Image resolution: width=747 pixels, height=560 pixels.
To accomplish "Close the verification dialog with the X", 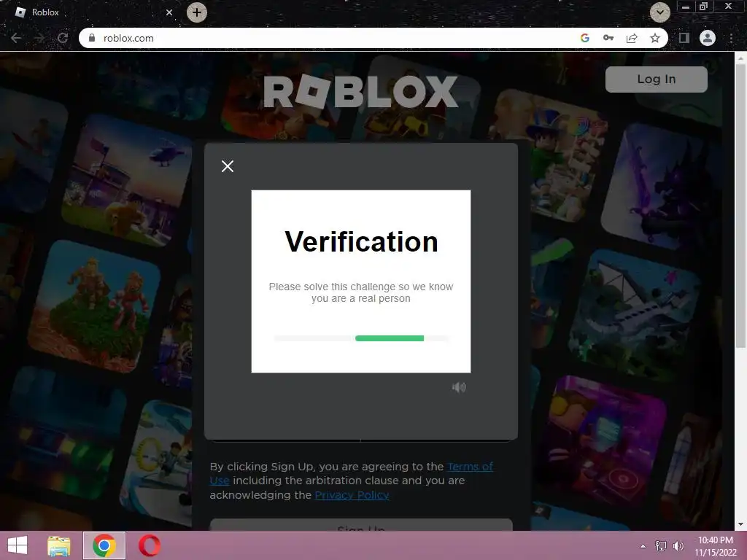I will click(x=228, y=166).
